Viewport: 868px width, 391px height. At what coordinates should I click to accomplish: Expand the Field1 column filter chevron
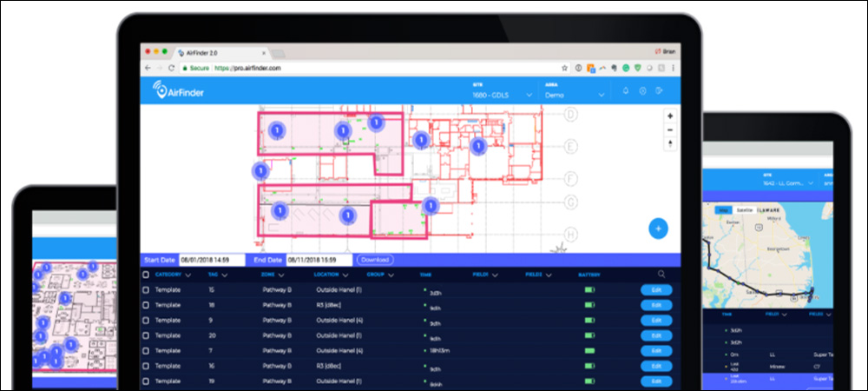coord(496,275)
